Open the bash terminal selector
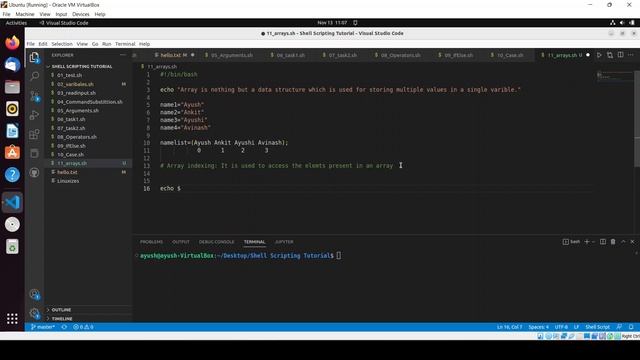640x360 pixels. point(571,242)
